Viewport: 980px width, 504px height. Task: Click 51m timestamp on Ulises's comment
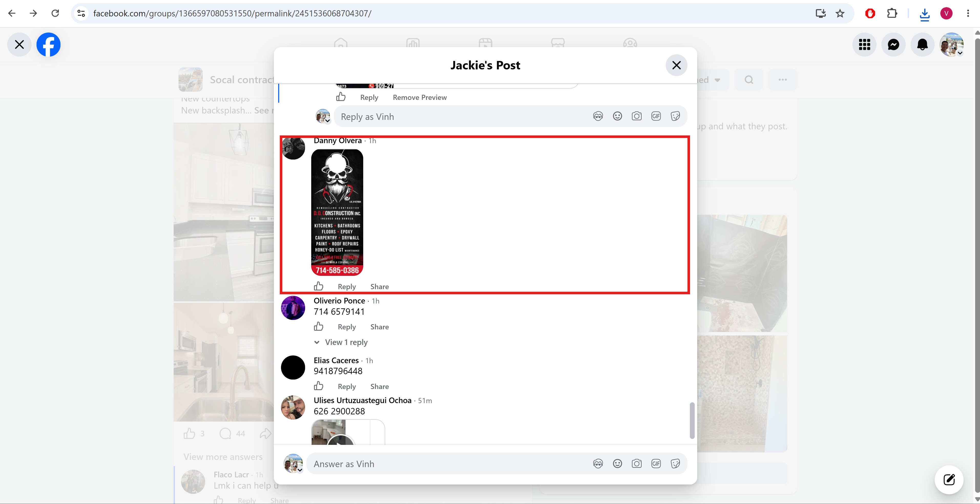(x=425, y=401)
